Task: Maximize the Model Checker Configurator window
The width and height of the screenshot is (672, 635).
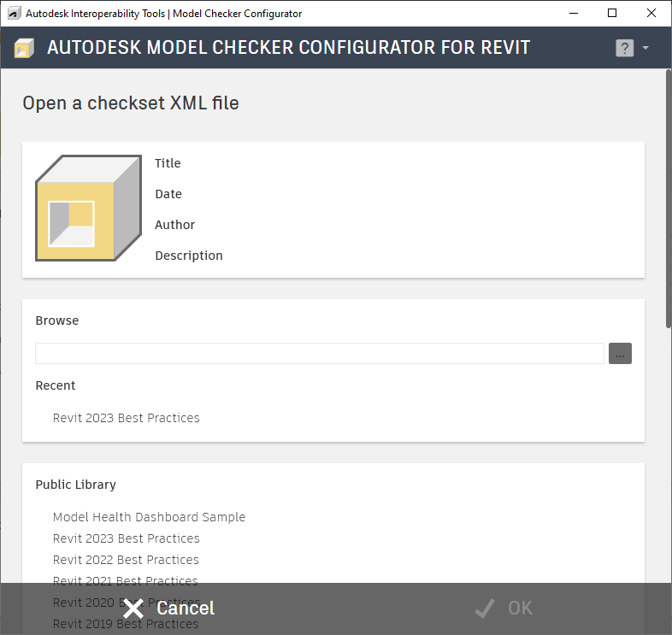Action: point(612,14)
